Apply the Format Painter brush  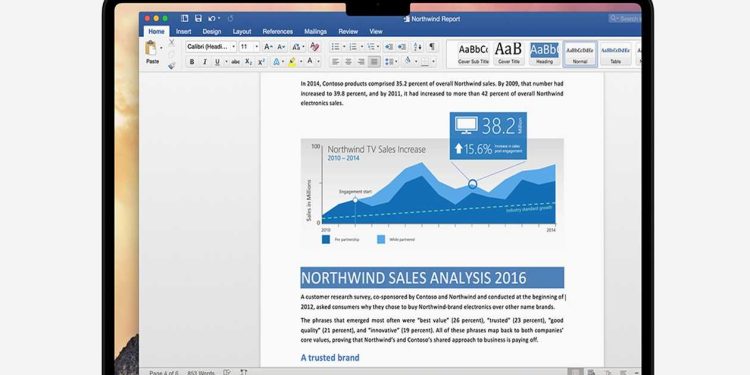pos(171,66)
